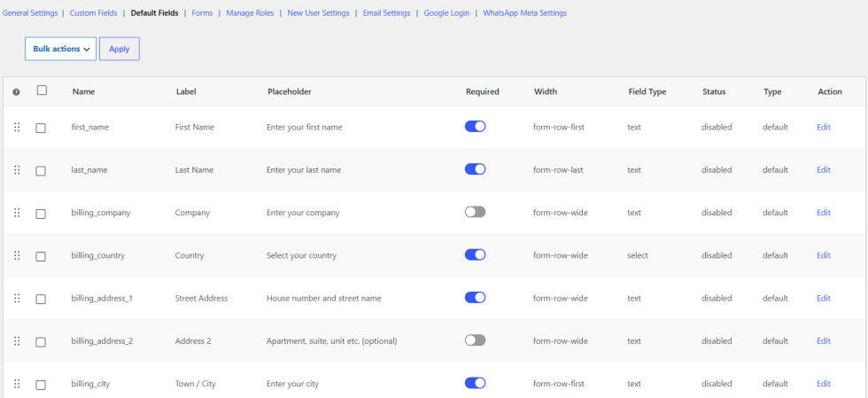Check the billing_country row checkbox
This screenshot has width=868, height=398.
coord(41,257)
